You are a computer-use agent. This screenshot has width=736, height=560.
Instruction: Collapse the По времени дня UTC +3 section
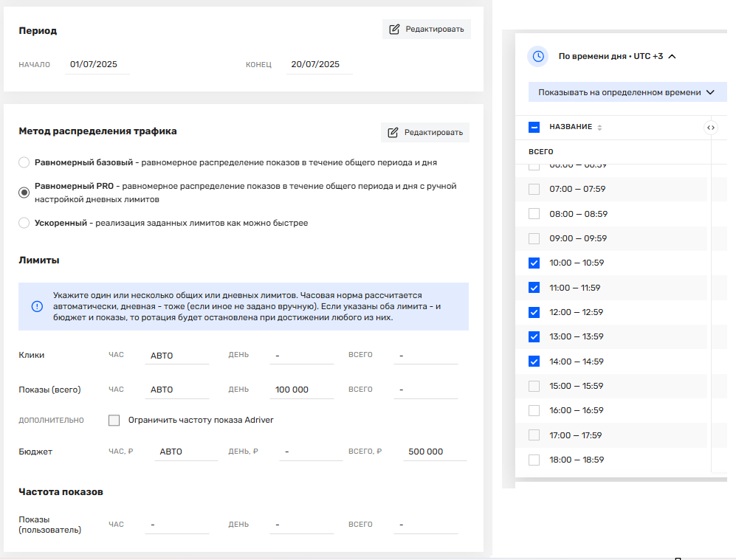tap(673, 56)
